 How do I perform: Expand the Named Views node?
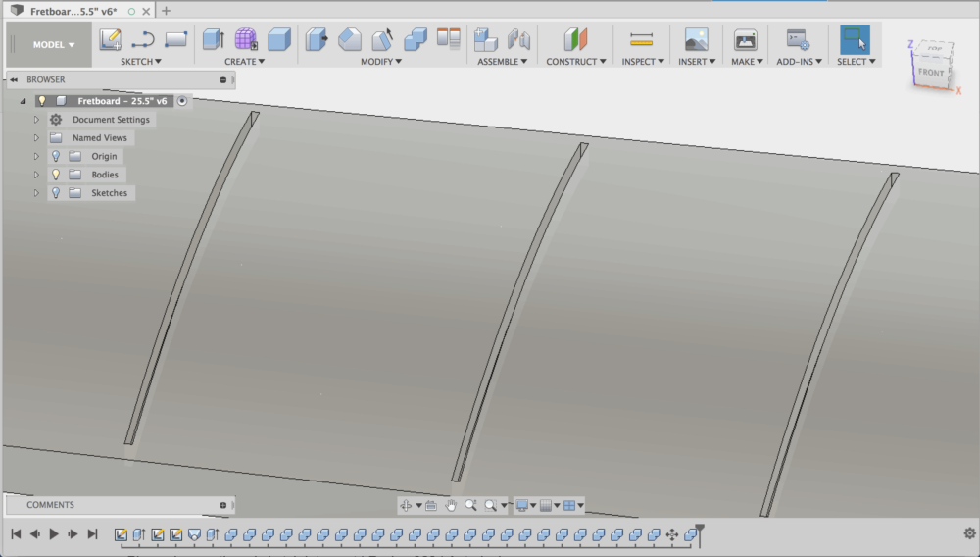[x=36, y=138]
